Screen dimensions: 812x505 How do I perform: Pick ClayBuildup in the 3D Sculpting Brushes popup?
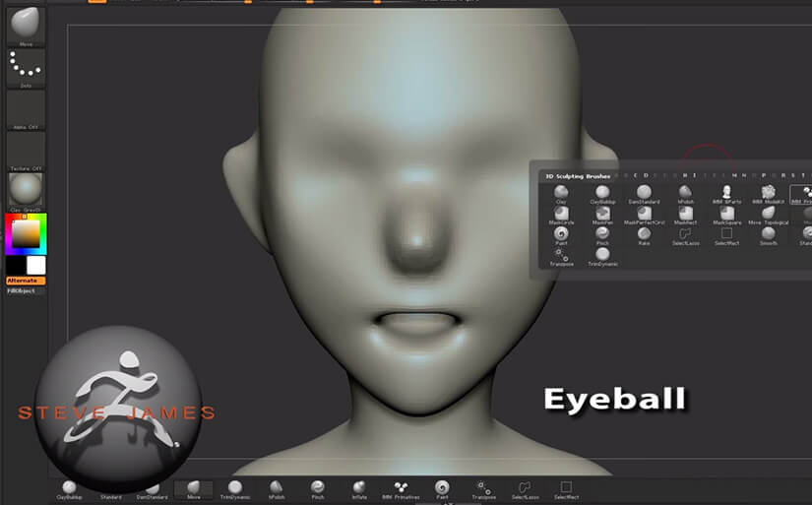coord(602,195)
